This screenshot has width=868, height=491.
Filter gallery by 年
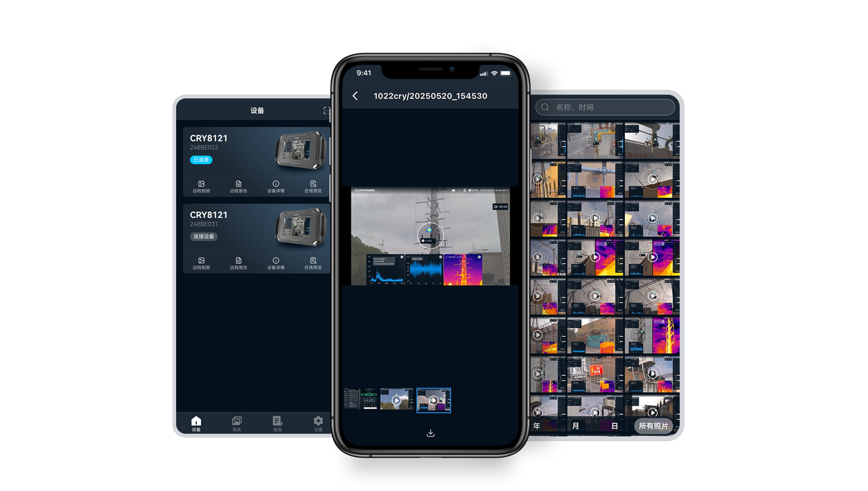pos(536,426)
